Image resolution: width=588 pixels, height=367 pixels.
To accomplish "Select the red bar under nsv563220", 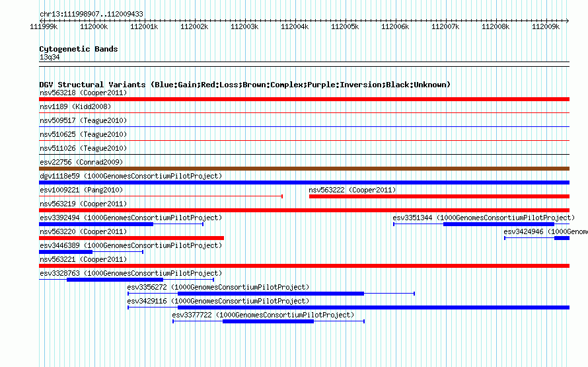I will [x=131, y=238].
